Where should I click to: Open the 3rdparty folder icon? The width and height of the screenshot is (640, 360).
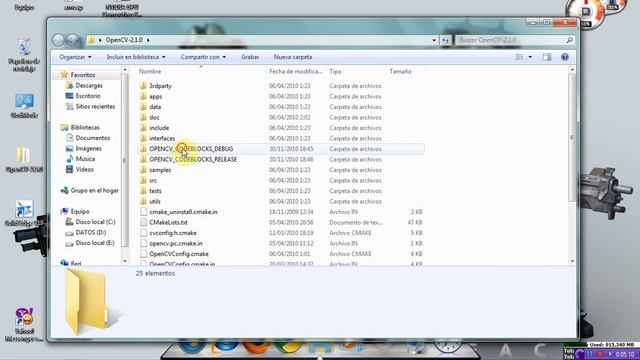(143, 86)
